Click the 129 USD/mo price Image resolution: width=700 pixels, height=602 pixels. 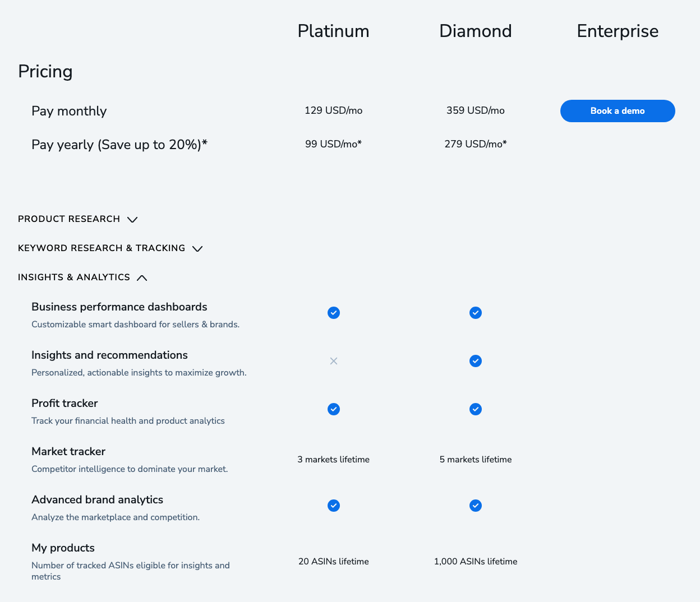334,110
